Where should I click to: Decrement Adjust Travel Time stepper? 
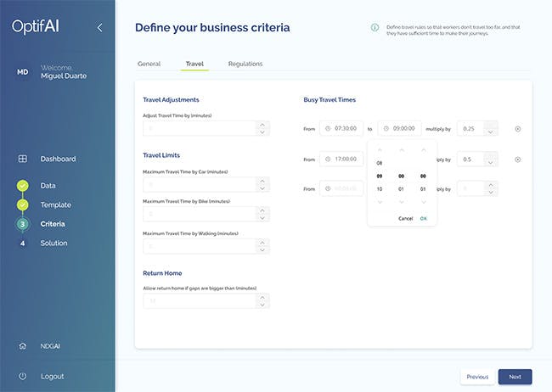pos(262,132)
